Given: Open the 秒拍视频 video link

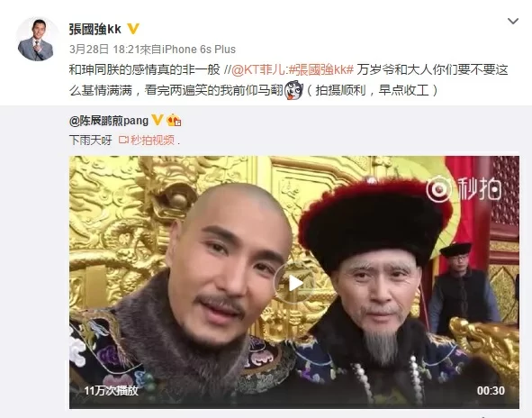Looking at the screenshot, I should pos(152,140).
